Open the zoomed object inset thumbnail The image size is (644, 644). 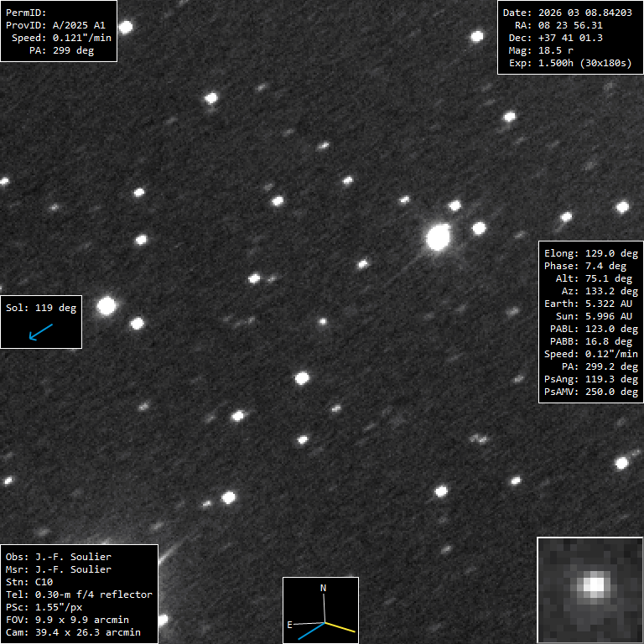coord(589,589)
